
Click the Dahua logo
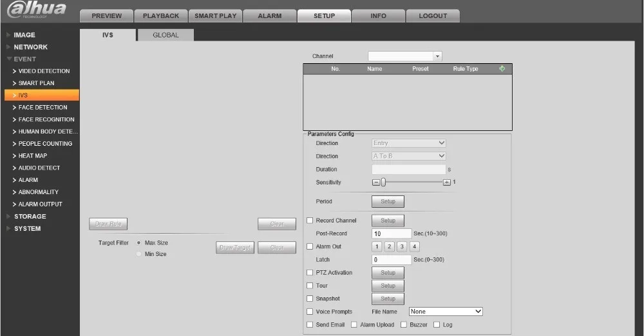pyautogui.click(x=37, y=10)
